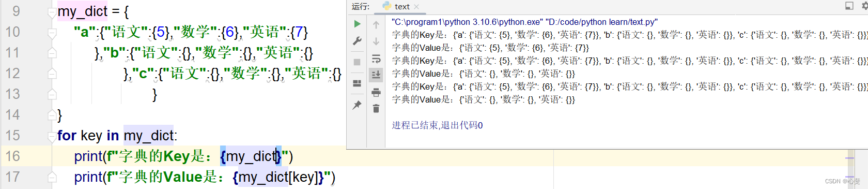
Task: Place cursor on 'my_dict = {' line
Action: click(x=93, y=11)
